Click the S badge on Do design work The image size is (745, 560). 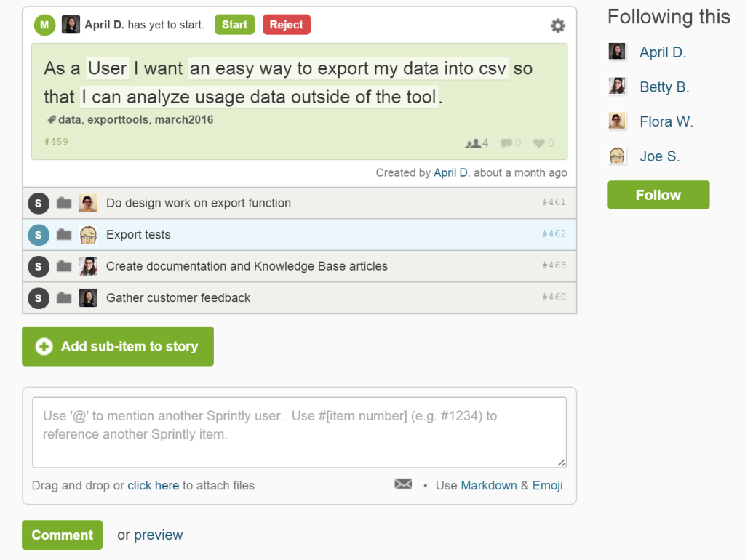38,204
